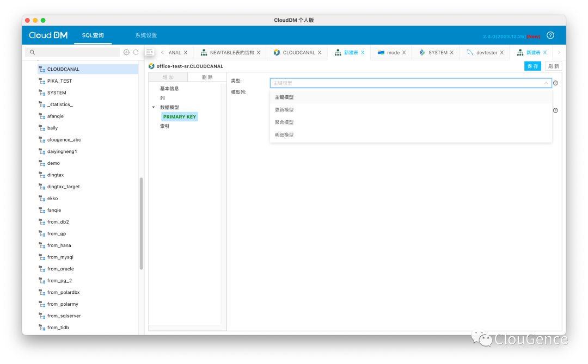Select 主键模型 from the dropdown list
This screenshot has height=364, width=588.
click(x=411, y=97)
